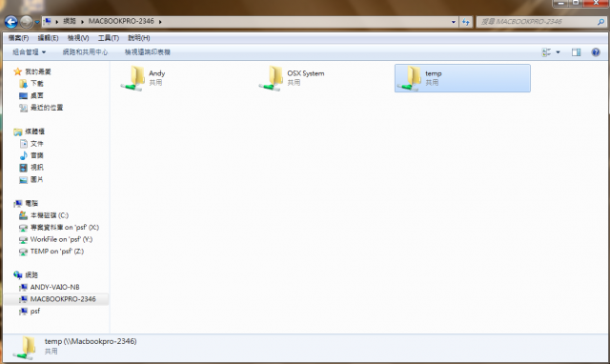Open WorkFile on 'psf' (Y:) drive

point(55,239)
